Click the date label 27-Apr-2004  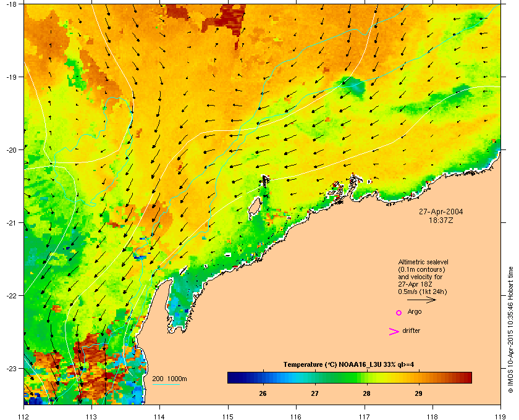441,212
